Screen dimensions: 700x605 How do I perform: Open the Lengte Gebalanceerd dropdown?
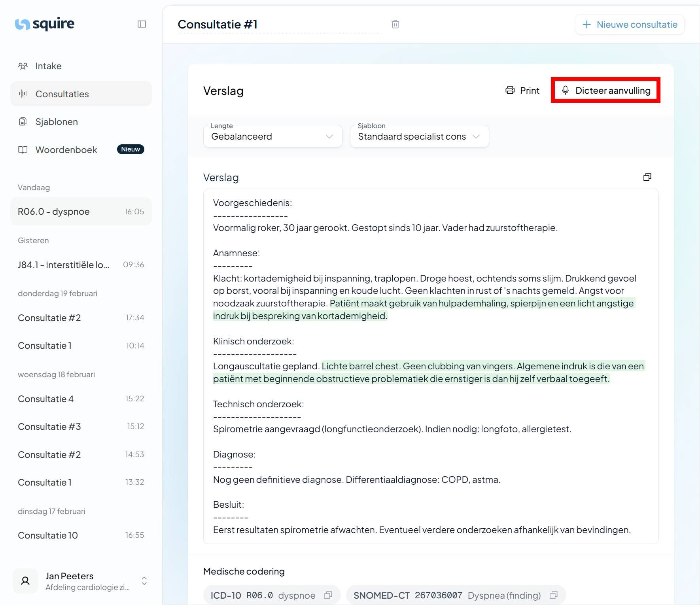[273, 136]
